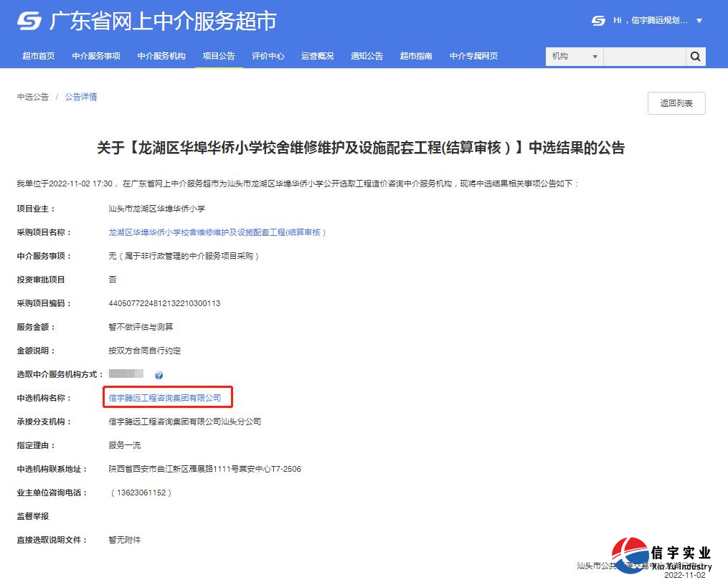
Task: Navigate to 评价中心
Action: (268, 55)
